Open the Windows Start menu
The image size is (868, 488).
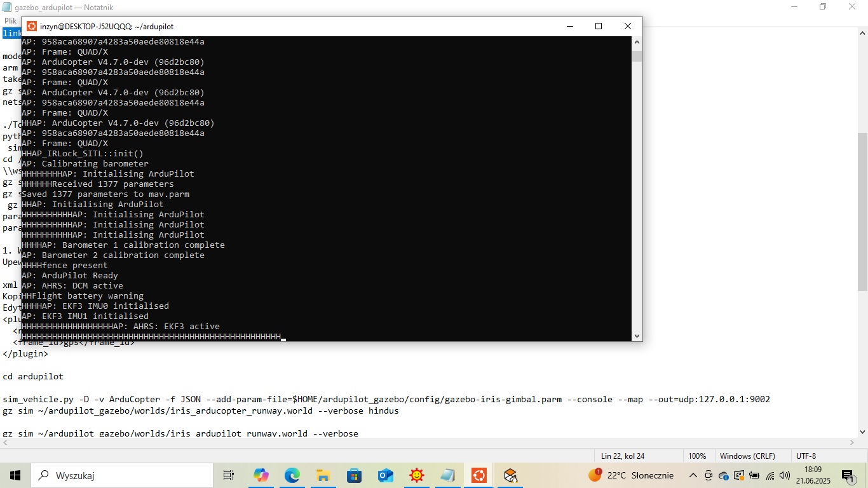click(x=14, y=475)
